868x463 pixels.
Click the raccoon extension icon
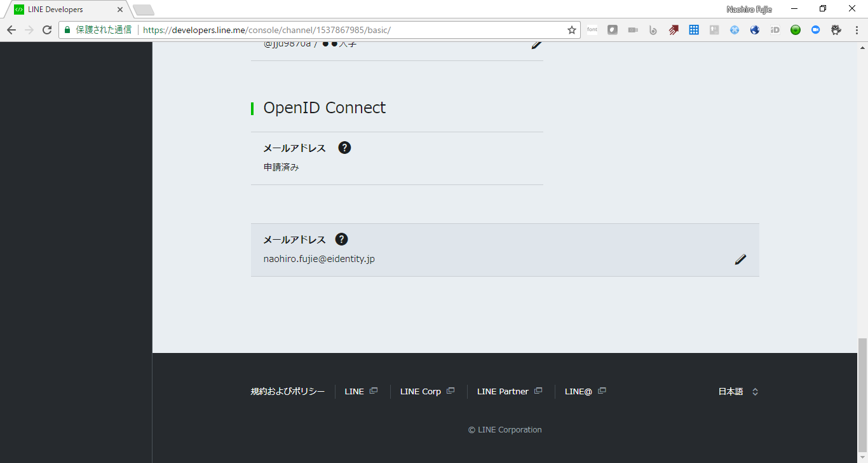pos(836,30)
